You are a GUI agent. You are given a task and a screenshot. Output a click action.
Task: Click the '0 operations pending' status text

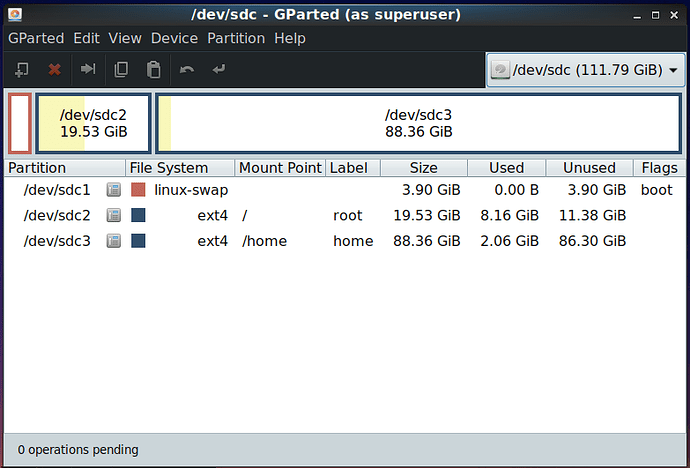[78, 450]
